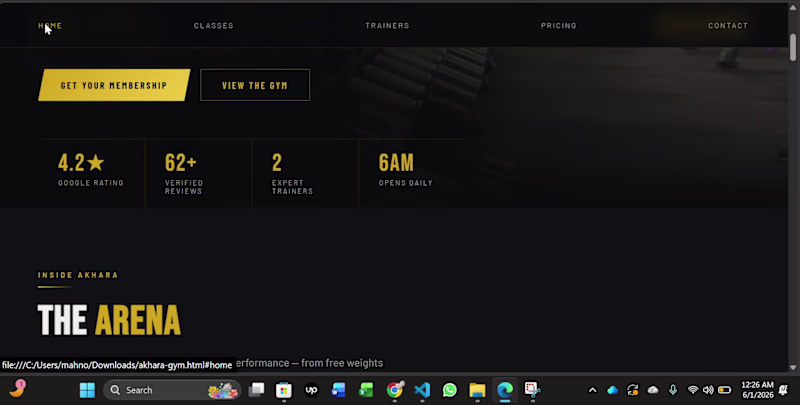Click the widgets icon with notification badge
Image resolution: width=800 pixels, height=405 pixels.
(x=17, y=389)
